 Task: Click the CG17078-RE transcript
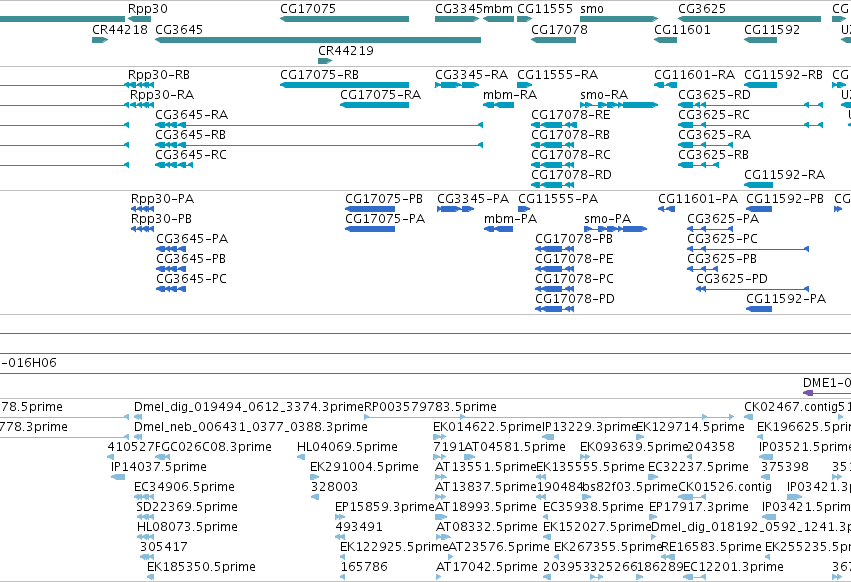(x=552, y=125)
